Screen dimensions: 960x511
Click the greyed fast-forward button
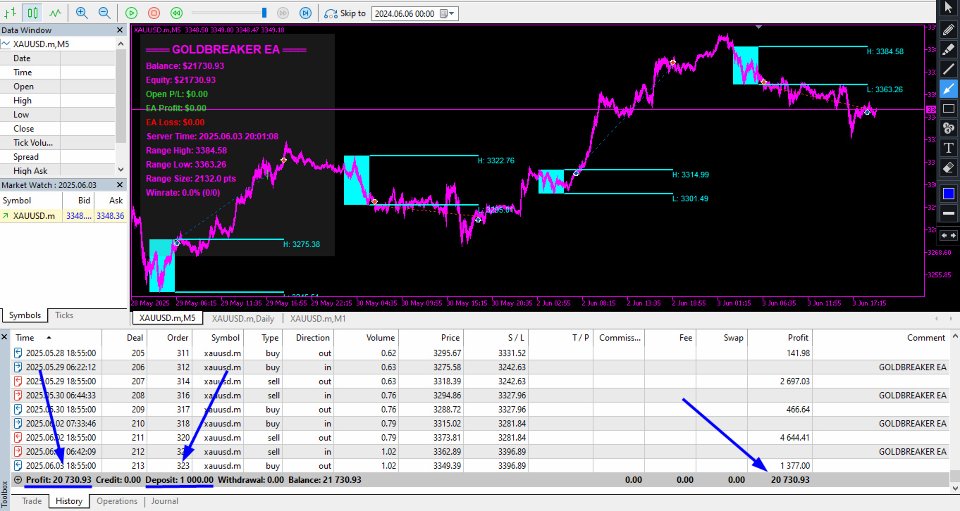click(x=283, y=13)
